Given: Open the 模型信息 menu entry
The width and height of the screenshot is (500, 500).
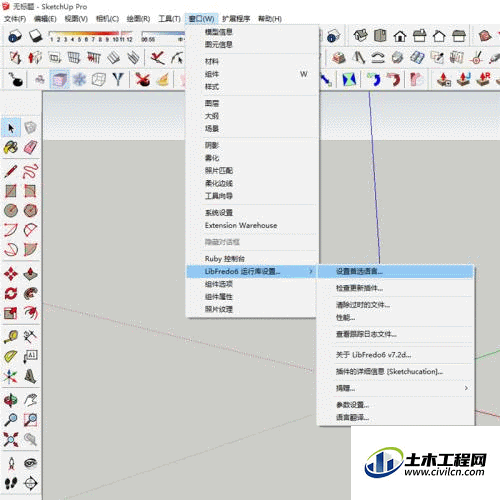Looking at the screenshot, I should (x=251, y=32).
